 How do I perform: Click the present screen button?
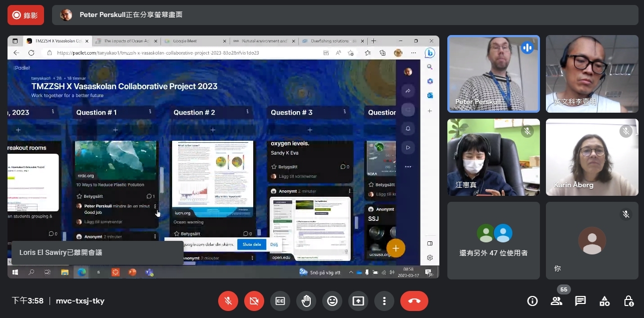pyautogui.click(x=358, y=301)
